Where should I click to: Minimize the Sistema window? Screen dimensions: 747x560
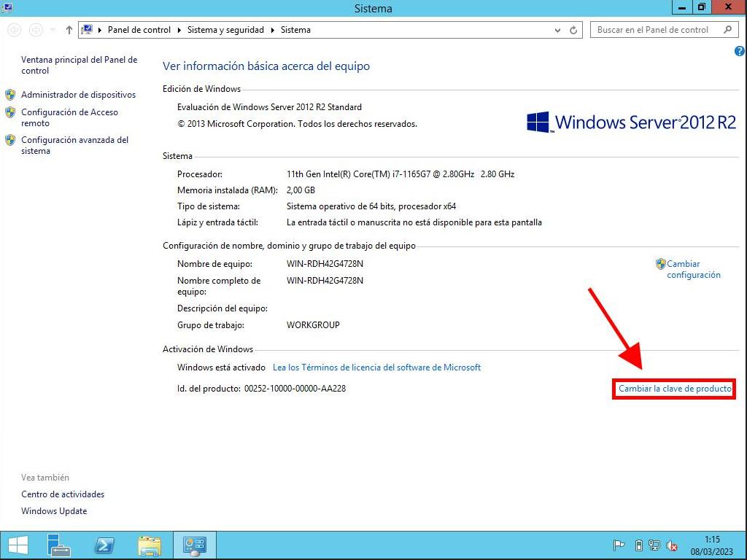click(682, 7)
